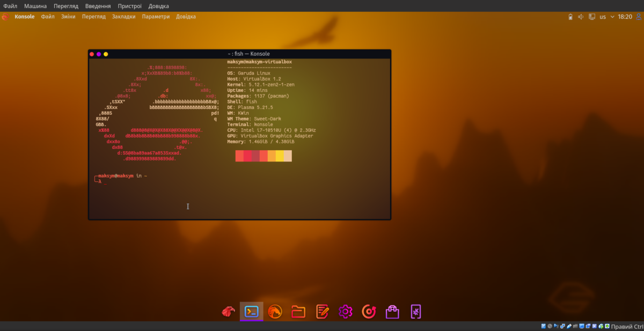Open the volume speaker tray icon

pos(581,17)
